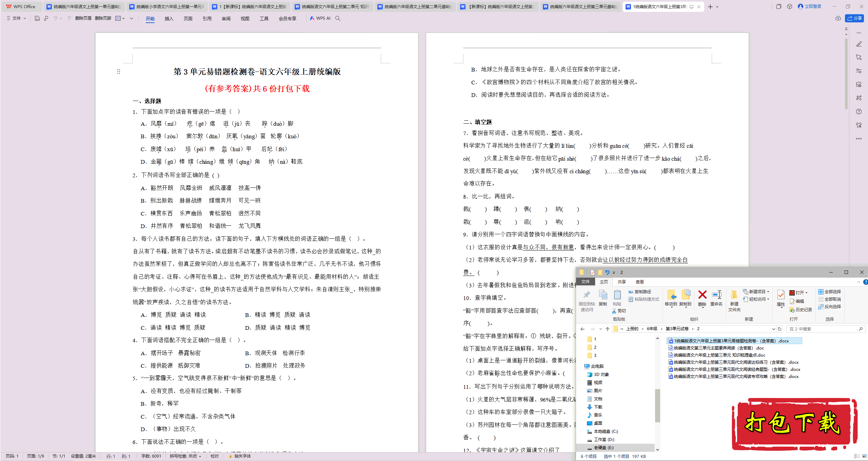The width and height of the screenshot is (868, 461).
Task: Click 缺失字体 warning in status bar
Action: coord(240,456)
